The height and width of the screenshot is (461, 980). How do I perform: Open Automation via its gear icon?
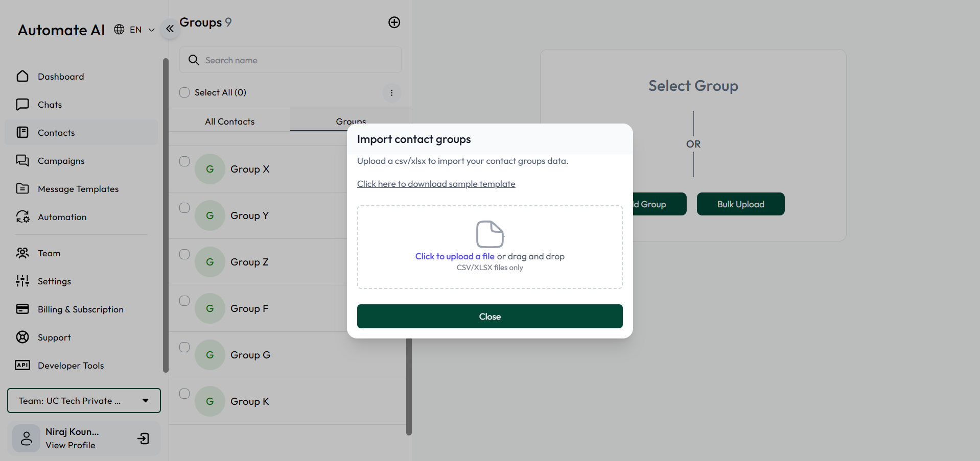(x=22, y=216)
